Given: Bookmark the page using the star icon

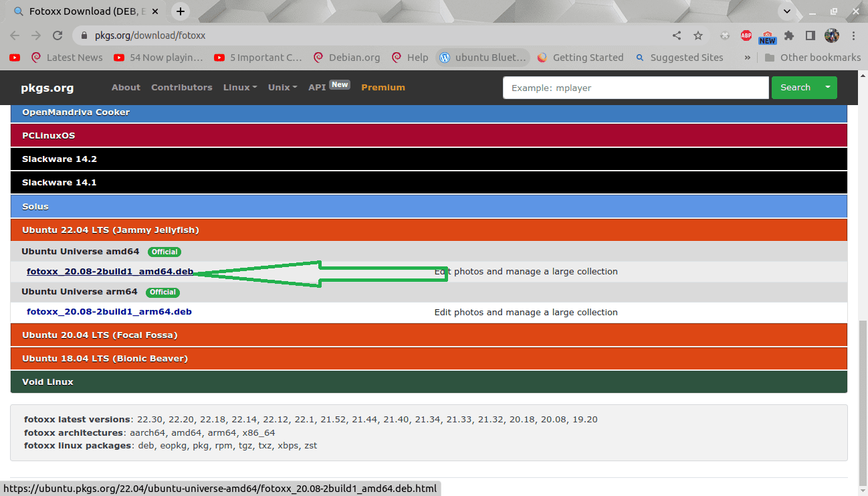Looking at the screenshot, I should point(697,35).
